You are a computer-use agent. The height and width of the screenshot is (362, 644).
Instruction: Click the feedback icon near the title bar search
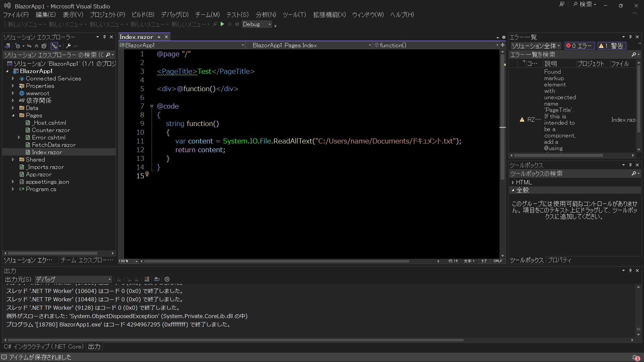(562, 5)
